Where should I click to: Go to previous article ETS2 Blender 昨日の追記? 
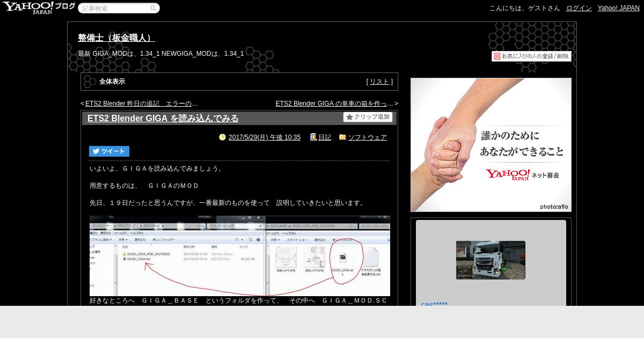click(x=142, y=104)
